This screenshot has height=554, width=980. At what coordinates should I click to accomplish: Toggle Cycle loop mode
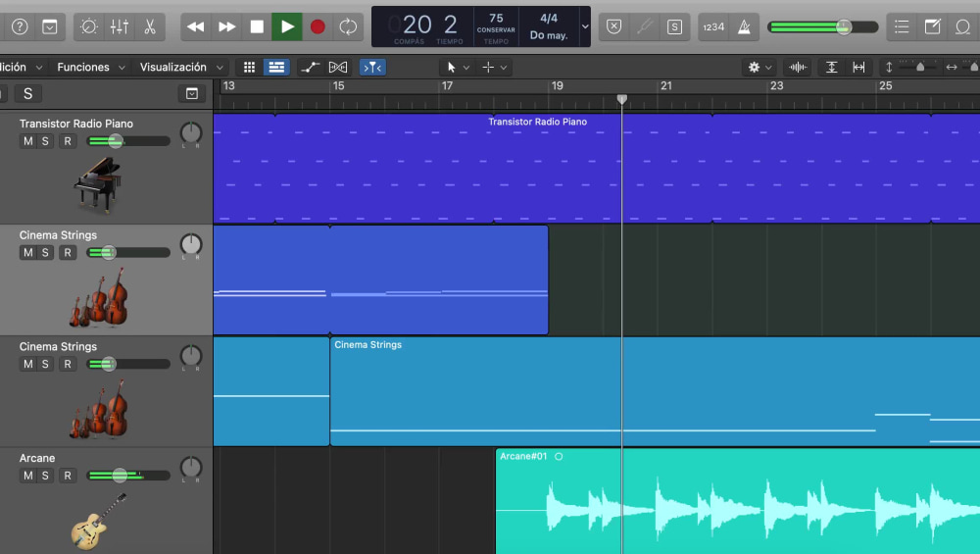pos(348,26)
